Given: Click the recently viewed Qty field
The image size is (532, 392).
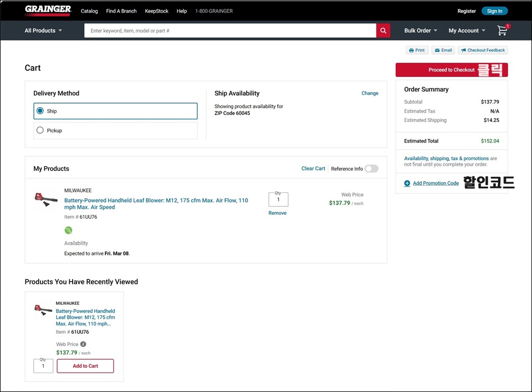Looking at the screenshot, I should [43, 366].
